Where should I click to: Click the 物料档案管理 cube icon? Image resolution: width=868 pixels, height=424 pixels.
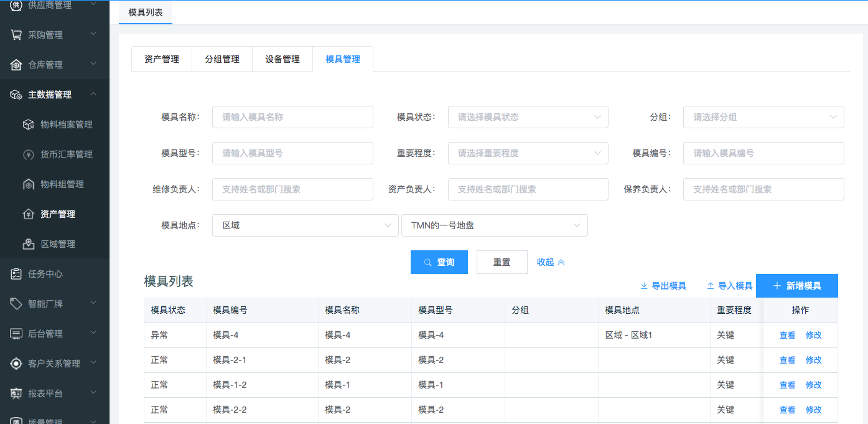[x=29, y=125]
